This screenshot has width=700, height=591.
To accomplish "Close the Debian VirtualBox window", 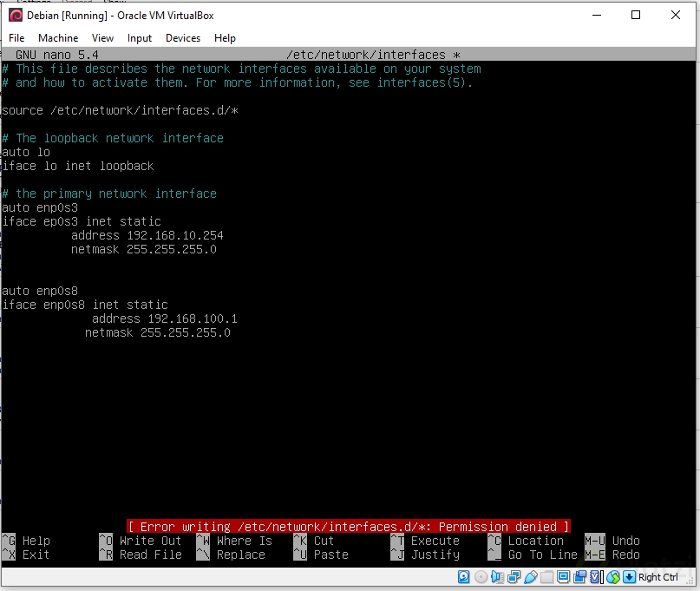I will pyautogui.click(x=676, y=16).
